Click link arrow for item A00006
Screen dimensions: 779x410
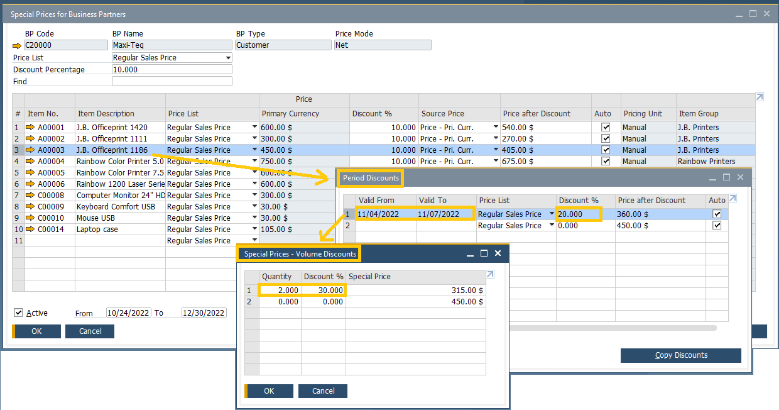pos(31,183)
